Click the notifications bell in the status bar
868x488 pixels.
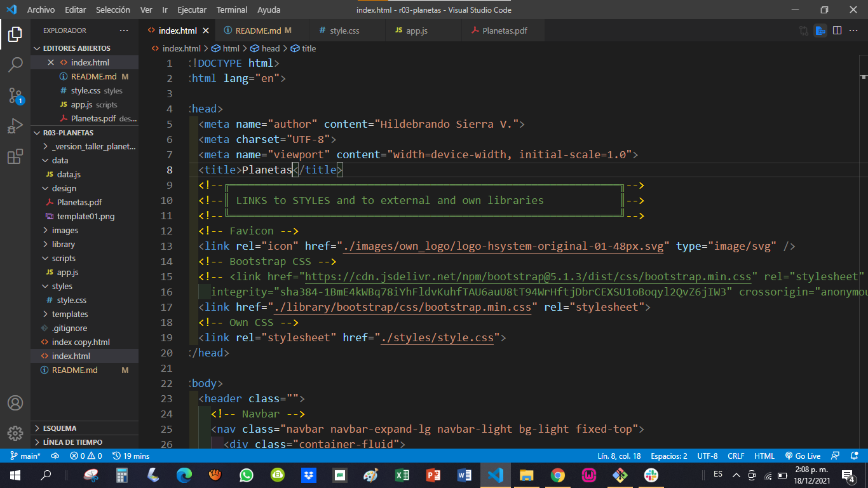(x=855, y=456)
